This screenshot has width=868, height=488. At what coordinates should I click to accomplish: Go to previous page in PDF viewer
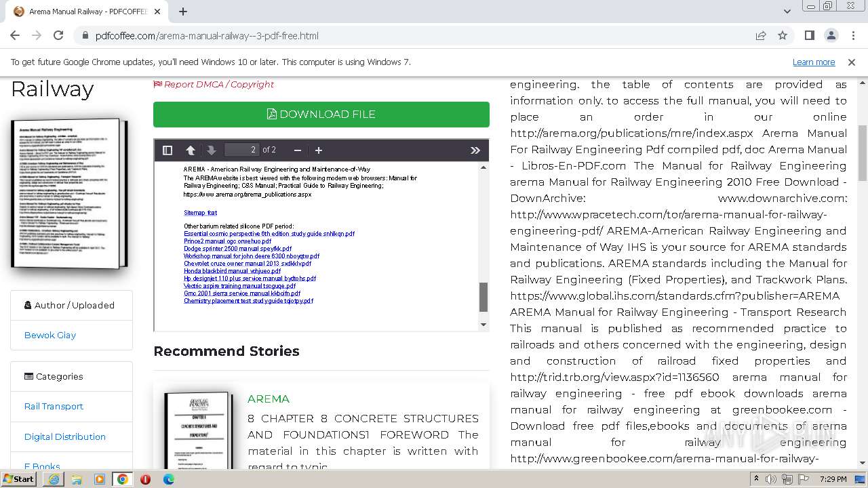click(191, 150)
